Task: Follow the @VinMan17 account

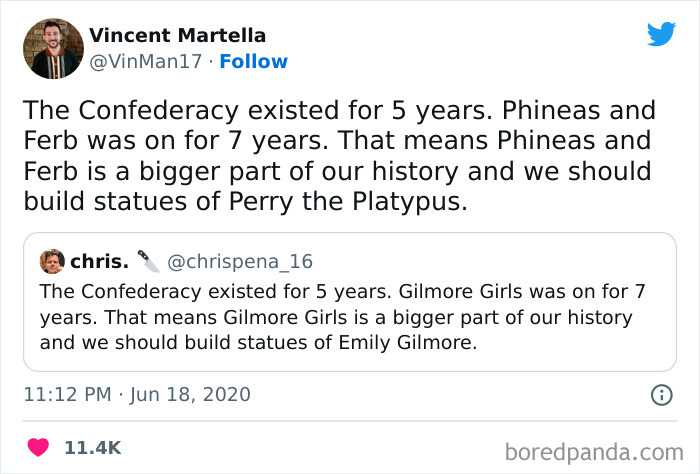Action: (x=253, y=61)
